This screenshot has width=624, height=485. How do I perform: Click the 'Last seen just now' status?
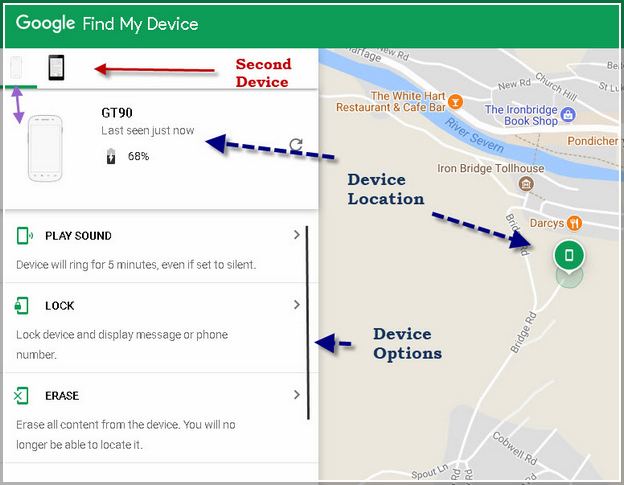[x=148, y=131]
